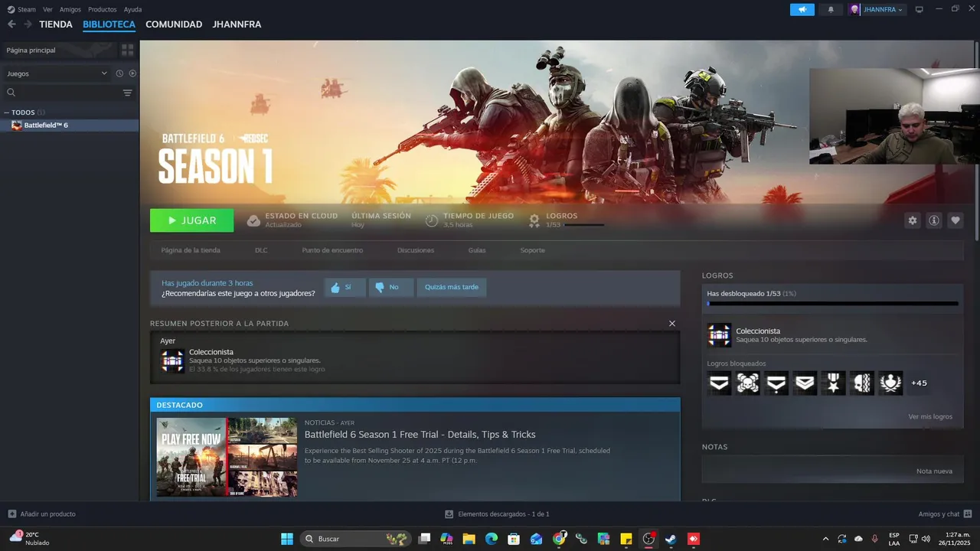Open Ver mis logros link
The height and width of the screenshot is (551, 980).
(x=930, y=417)
